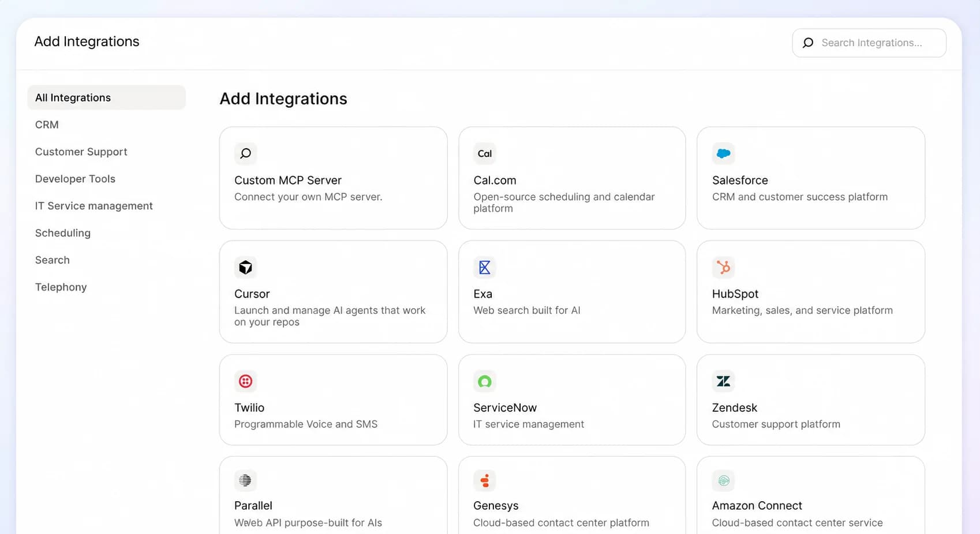Viewport: 980px width, 534px height.
Task: Focus the Search Integrations field
Action: (869, 43)
